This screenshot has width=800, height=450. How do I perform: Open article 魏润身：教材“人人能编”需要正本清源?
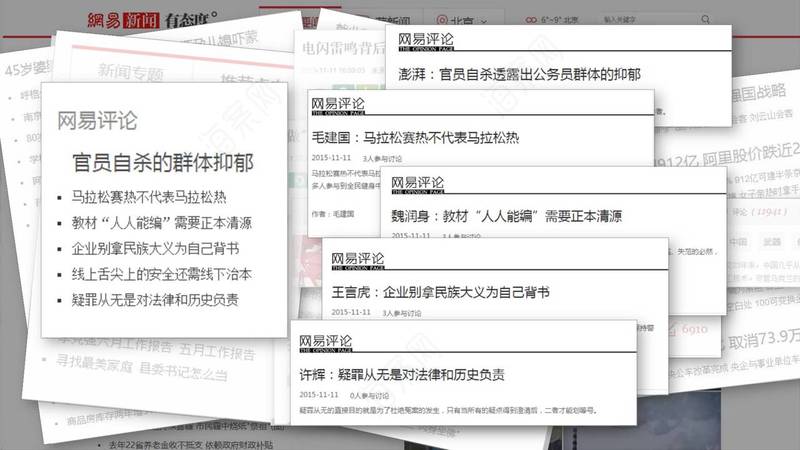point(507,216)
